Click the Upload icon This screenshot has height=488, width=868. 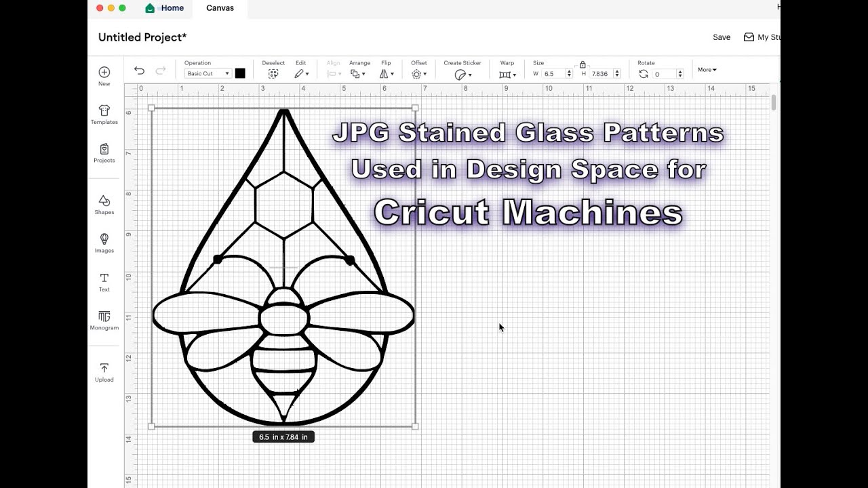tap(104, 368)
